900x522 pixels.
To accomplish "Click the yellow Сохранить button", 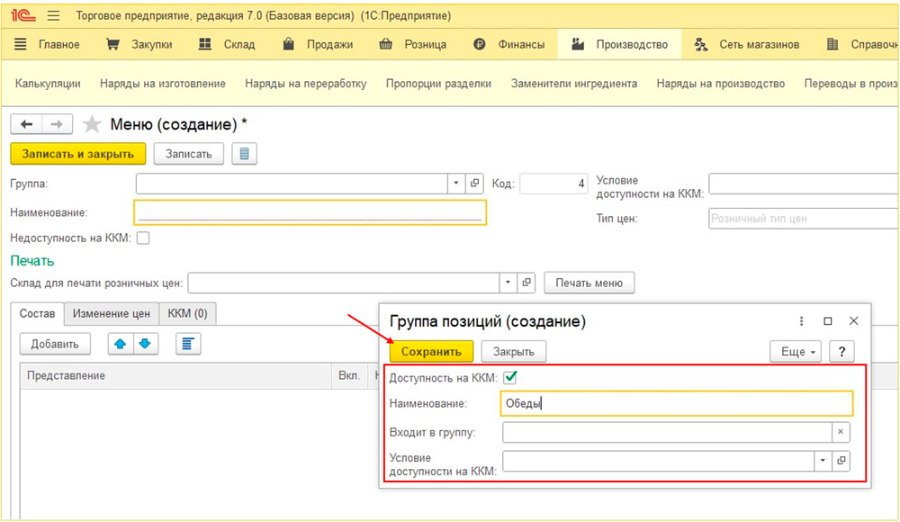I will click(x=431, y=351).
